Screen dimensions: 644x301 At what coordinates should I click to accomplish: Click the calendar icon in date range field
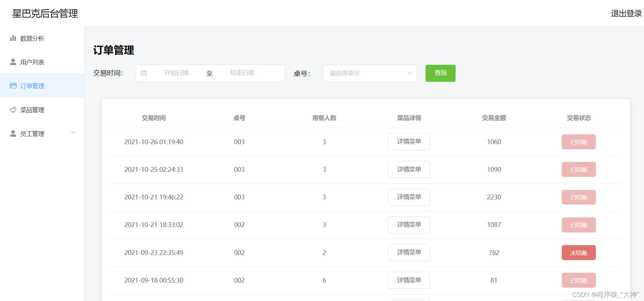pos(144,73)
